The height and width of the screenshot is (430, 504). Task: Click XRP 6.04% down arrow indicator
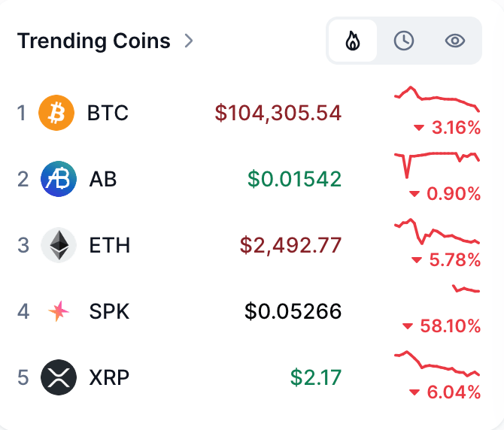(x=414, y=392)
